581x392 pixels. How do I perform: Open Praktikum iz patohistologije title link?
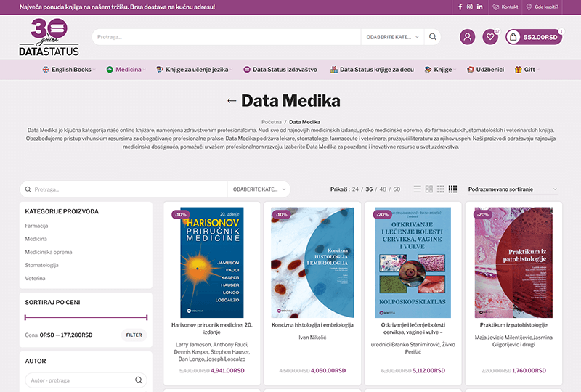[x=513, y=325]
